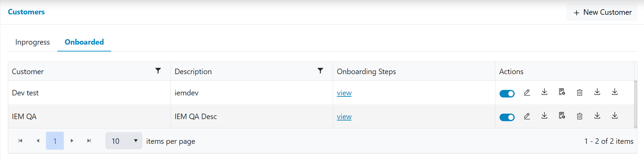Select the Onboarded tab
Screen dimensions: 644x162
coord(84,42)
